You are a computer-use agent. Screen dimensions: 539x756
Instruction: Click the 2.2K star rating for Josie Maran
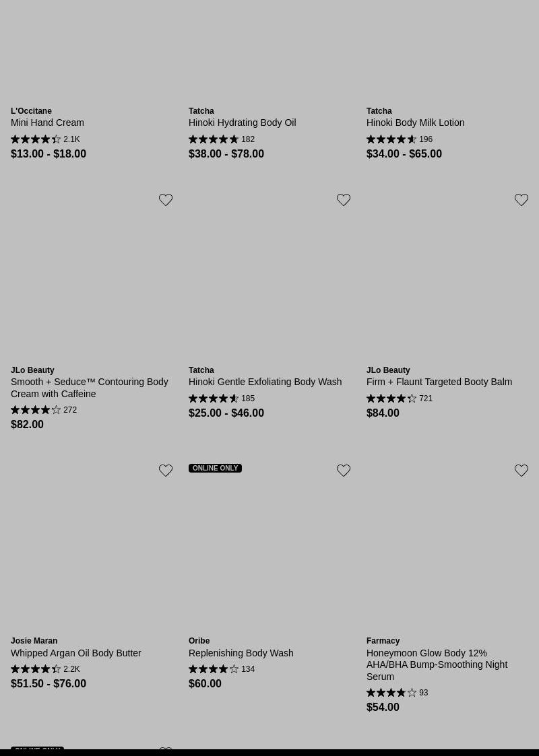45,669
